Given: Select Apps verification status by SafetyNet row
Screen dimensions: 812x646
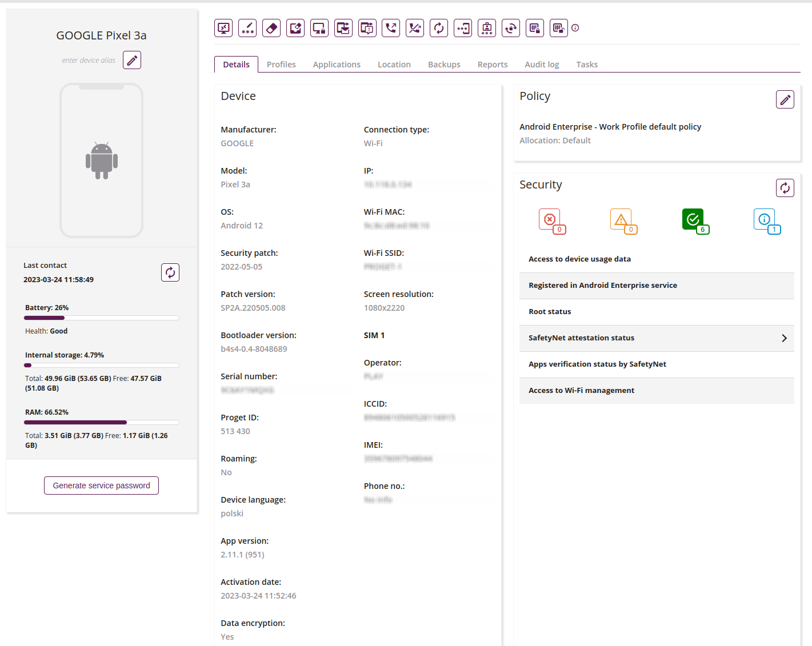Looking at the screenshot, I should click(x=657, y=364).
